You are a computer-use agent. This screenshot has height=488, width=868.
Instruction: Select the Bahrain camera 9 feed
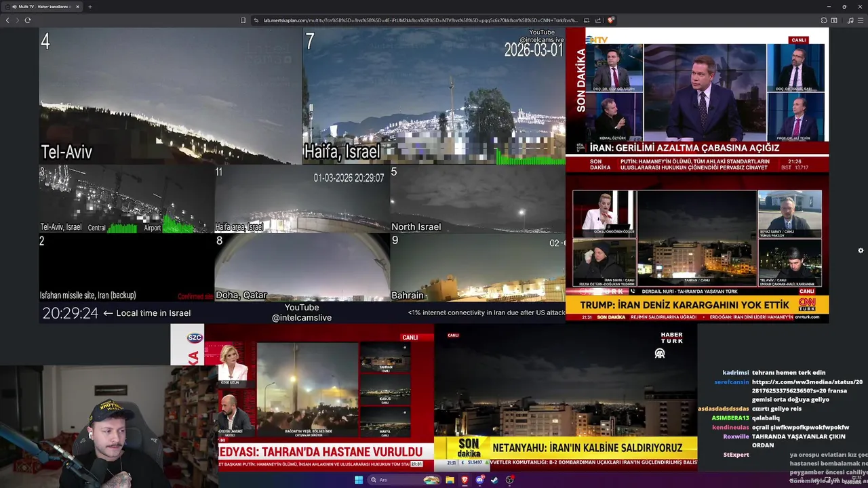(x=477, y=267)
